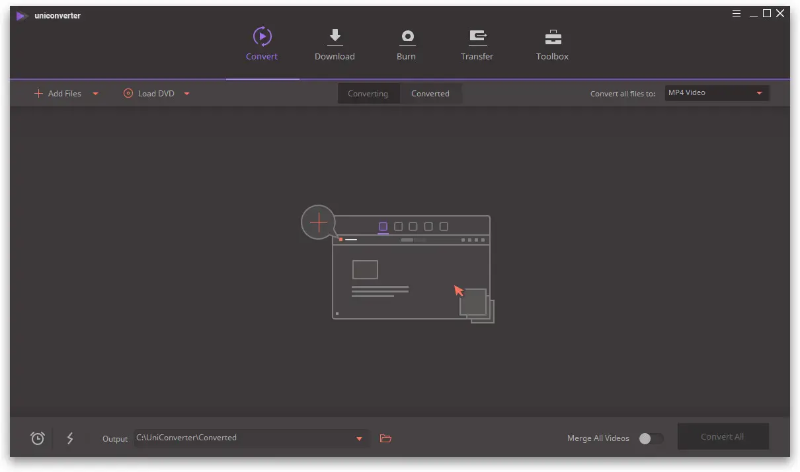Click the scheduler alarm clock icon

click(x=38, y=438)
